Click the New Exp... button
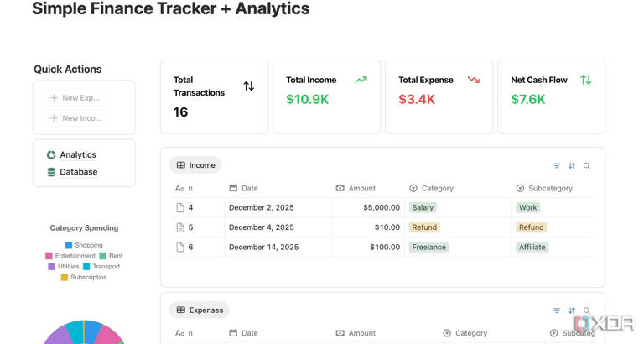The height and width of the screenshot is (344, 644). coord(76,98)
